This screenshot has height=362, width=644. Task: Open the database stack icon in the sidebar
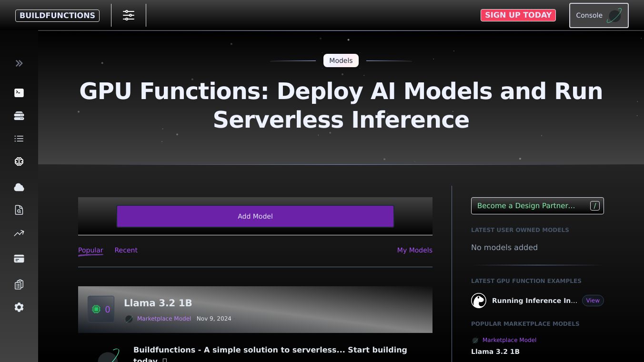pyautogui.click(x=19, y=116)
